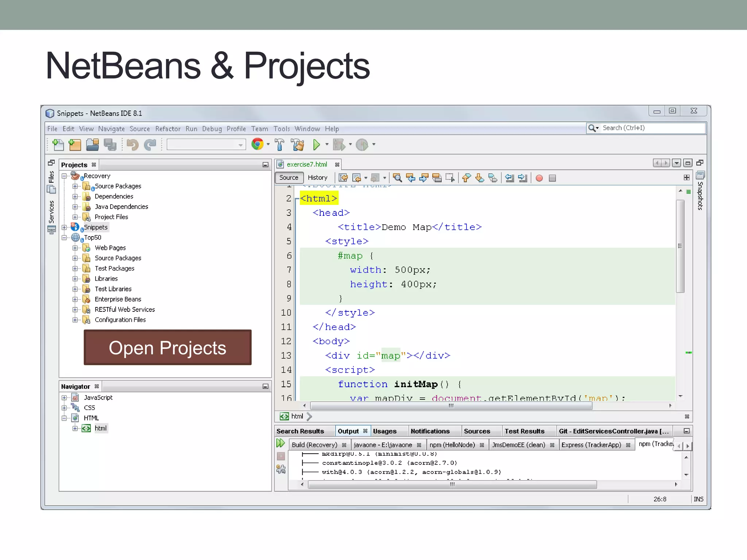Expand JavaScript node in Navigator
Screen dimensions: 747x560
64,398
